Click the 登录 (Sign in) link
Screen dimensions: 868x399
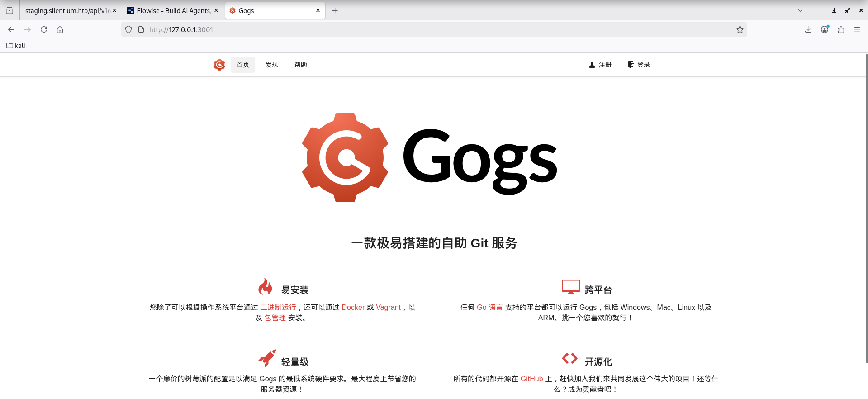(x=639, y=65)
